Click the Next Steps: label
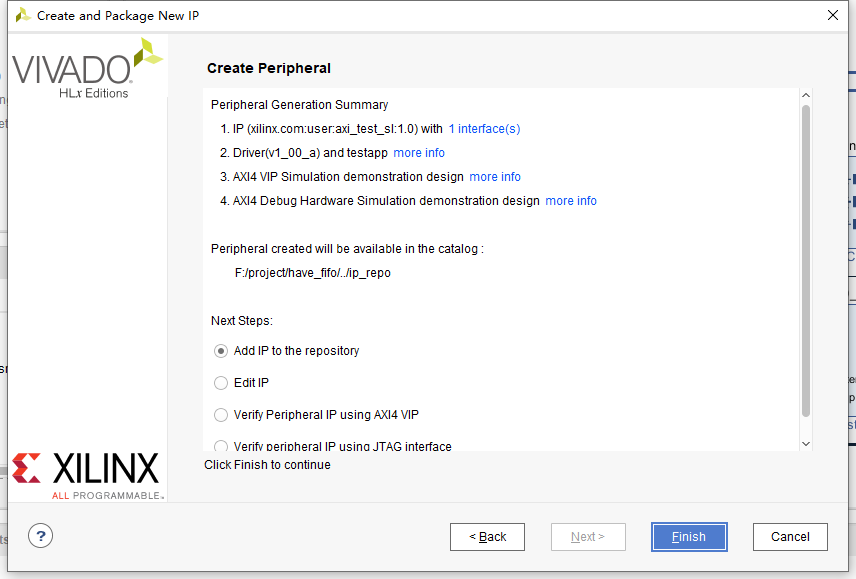Viewport: 856px width, 579px height. point(242,321)
